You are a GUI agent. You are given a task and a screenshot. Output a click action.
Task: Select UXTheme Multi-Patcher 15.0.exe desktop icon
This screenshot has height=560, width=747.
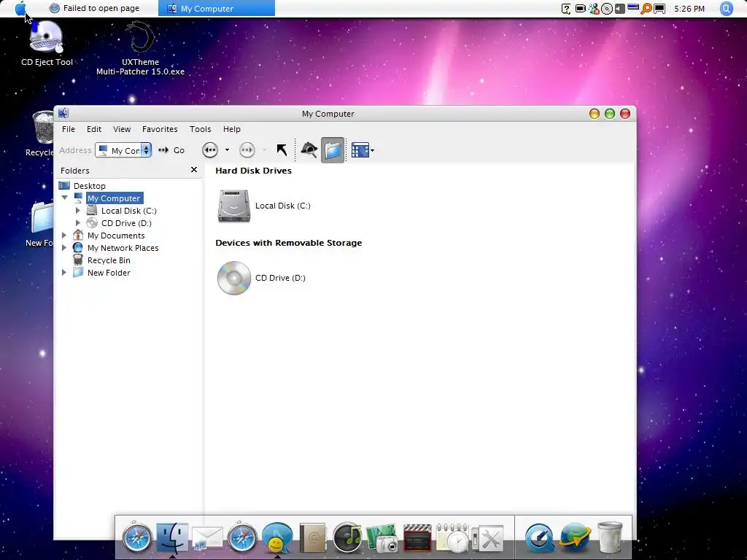point(140,47)
